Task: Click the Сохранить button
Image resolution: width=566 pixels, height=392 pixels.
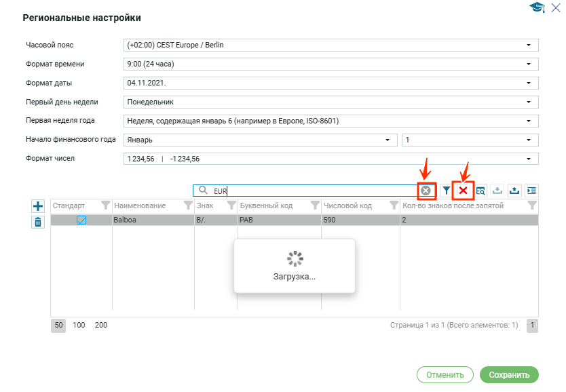Action: (508, 374)
